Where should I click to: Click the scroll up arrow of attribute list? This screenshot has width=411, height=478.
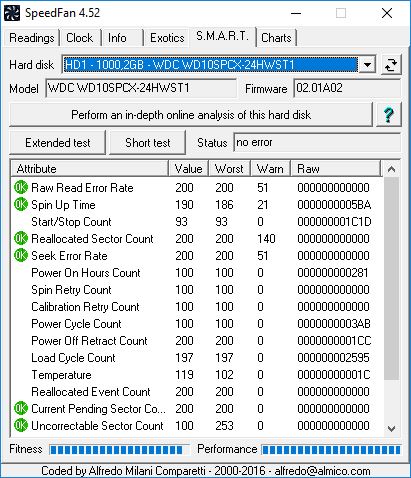[x=392, y=169]
